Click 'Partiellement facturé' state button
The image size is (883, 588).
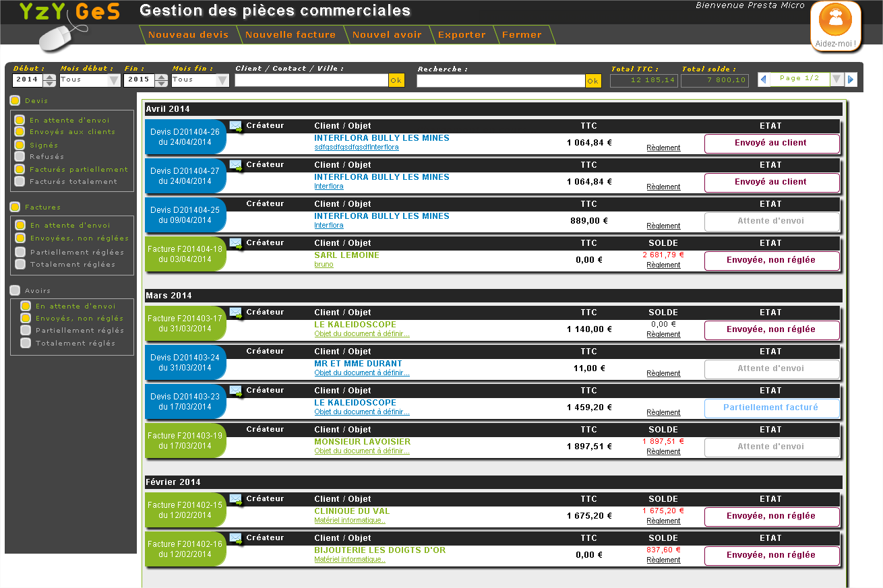772,408
